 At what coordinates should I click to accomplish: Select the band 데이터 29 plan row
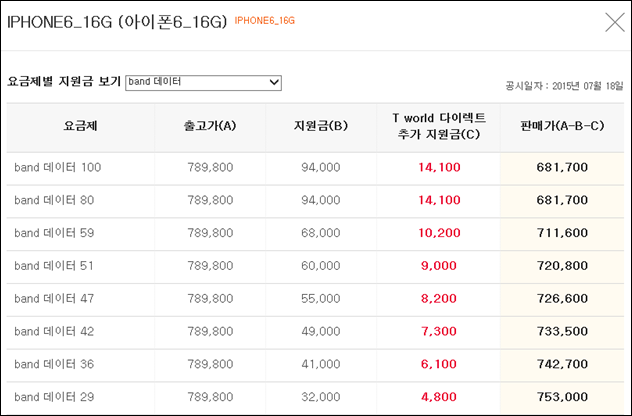point(315,397)
